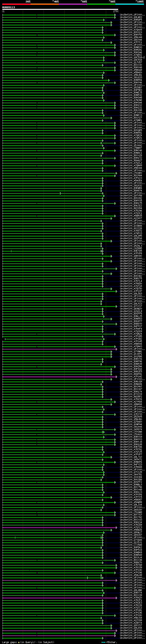Select hit label UniRef100_Q5ZAL3

click(x=131, y=246)
